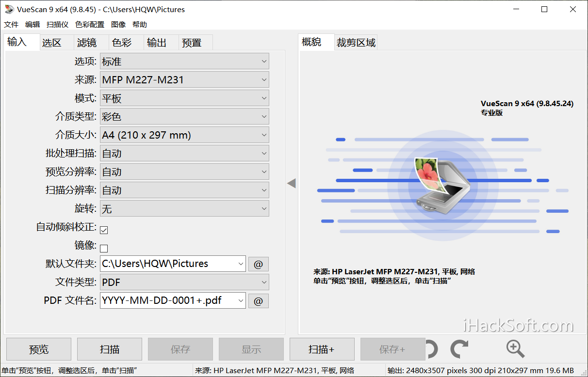Expand the 默认文件夹 path combo box arrow
Viewport: 588px width, 377px height.
[241, 264]
